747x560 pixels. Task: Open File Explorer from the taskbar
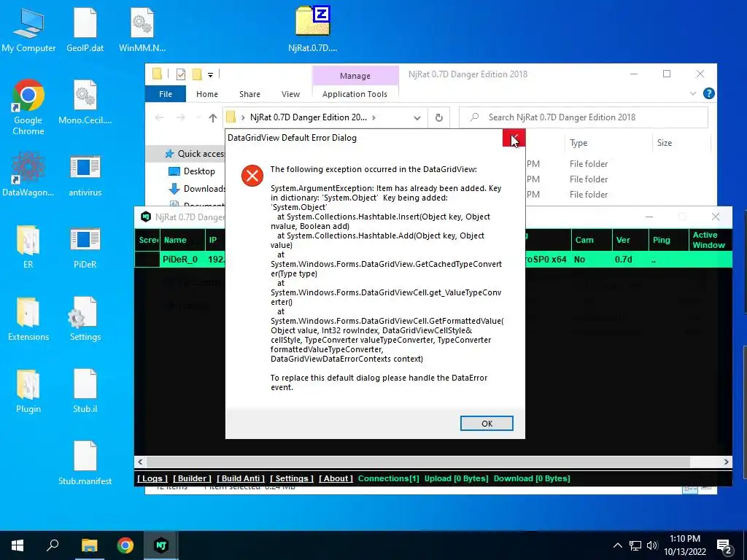pyautogui.click(x=89, y=545)
